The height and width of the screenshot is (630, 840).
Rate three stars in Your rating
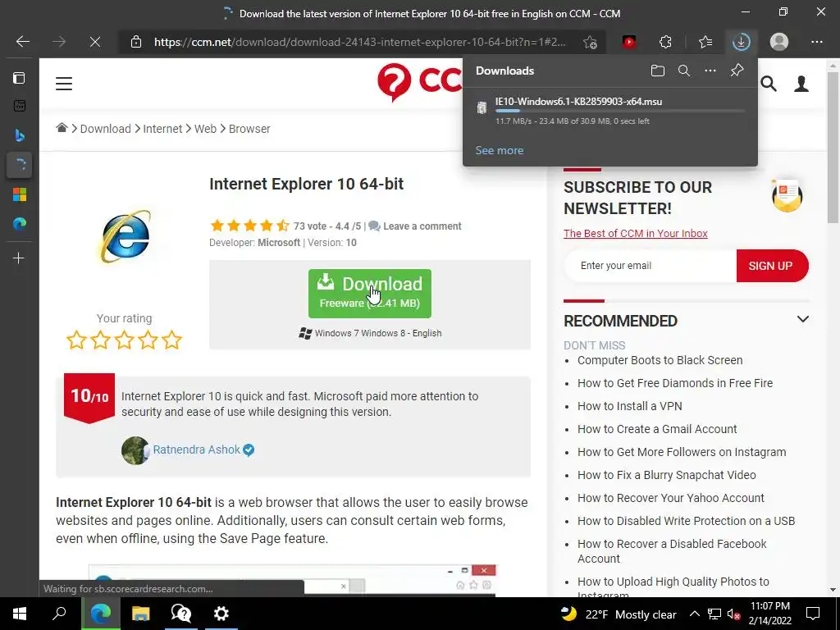tap(125, 340)
